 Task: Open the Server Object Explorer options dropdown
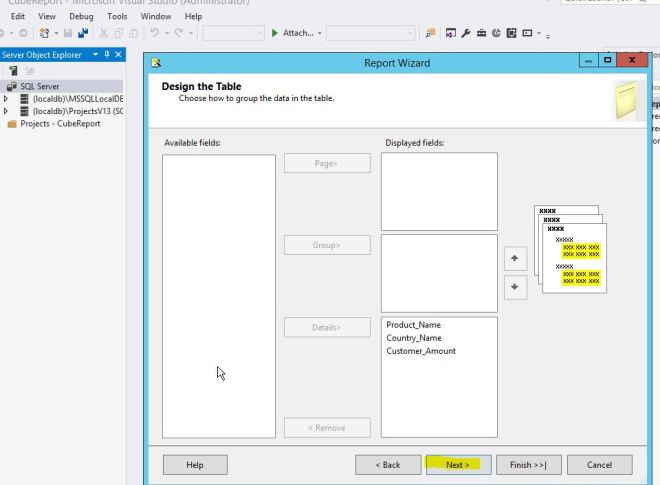[x=95, y=54]
